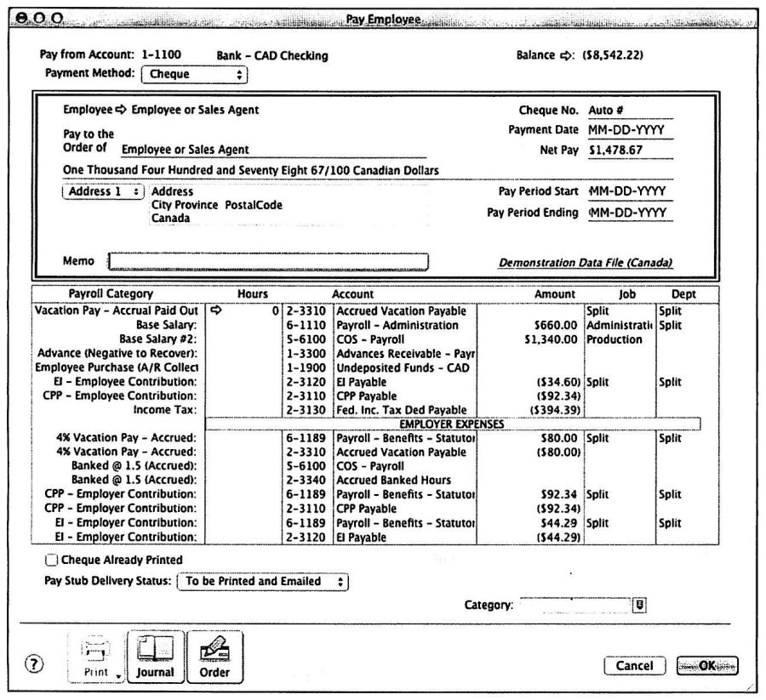Open the Journal icon button
Image resolution: width=766 pixels, height=700 pixels.
(x=156, y=657)
